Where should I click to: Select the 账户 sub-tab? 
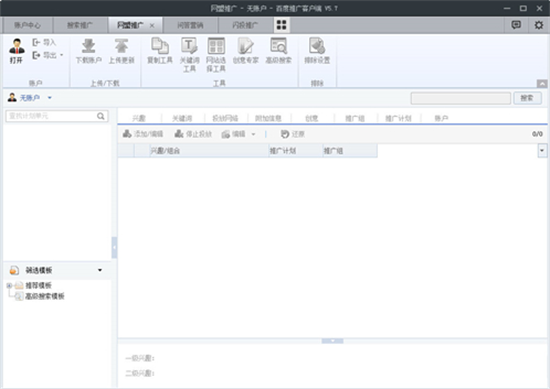[441, 118]
